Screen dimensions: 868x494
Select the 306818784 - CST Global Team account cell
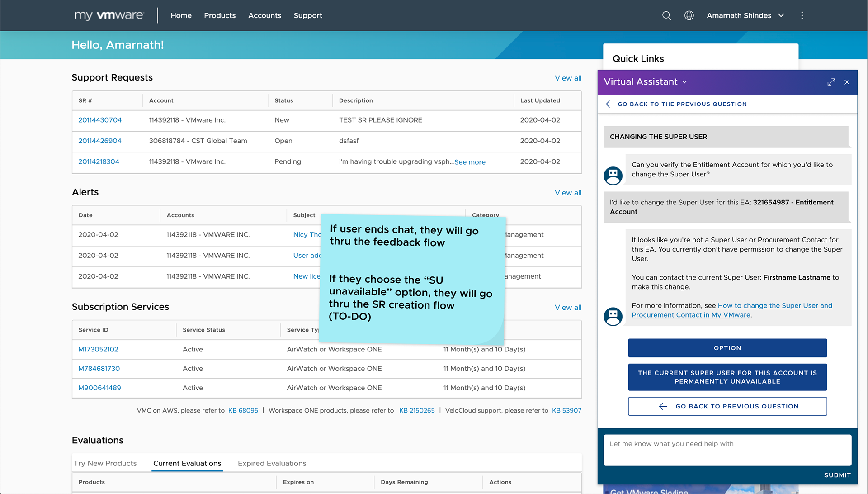[x=198, y=141]
